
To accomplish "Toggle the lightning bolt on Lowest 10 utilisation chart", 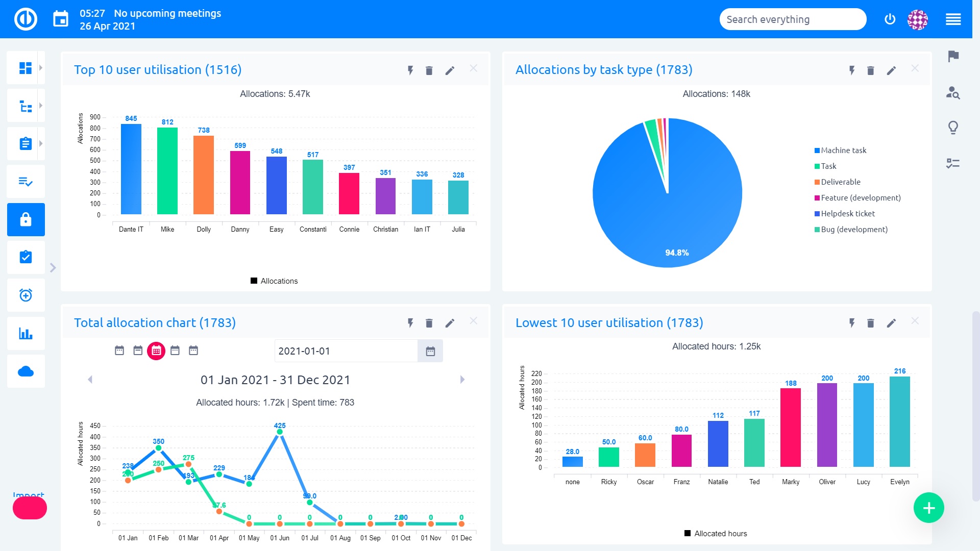I will (x=852, y=323).
